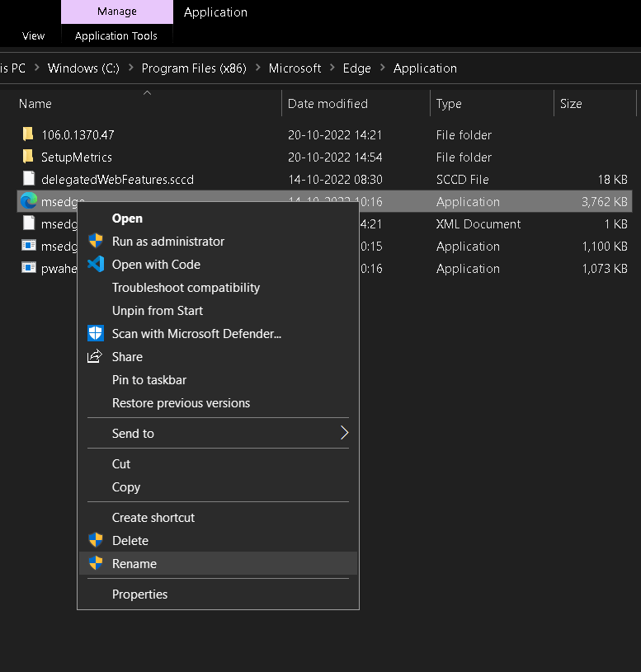Switch to the View ribbon tab
Screen dimensions: 641x672
[x=34, y=36]
